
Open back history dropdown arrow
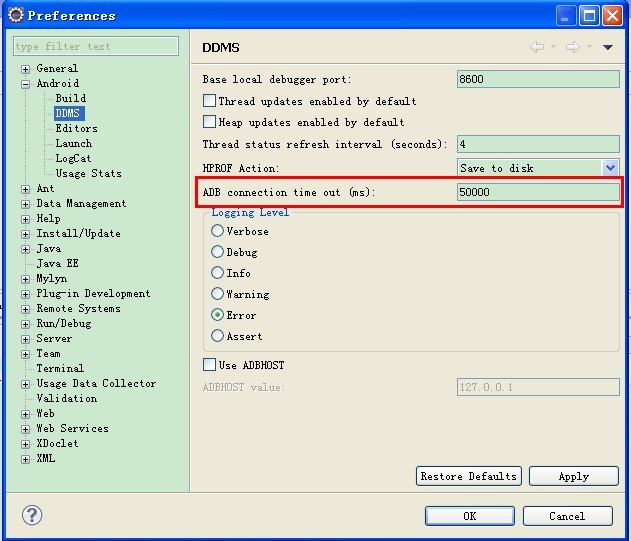tap(553, 47)
